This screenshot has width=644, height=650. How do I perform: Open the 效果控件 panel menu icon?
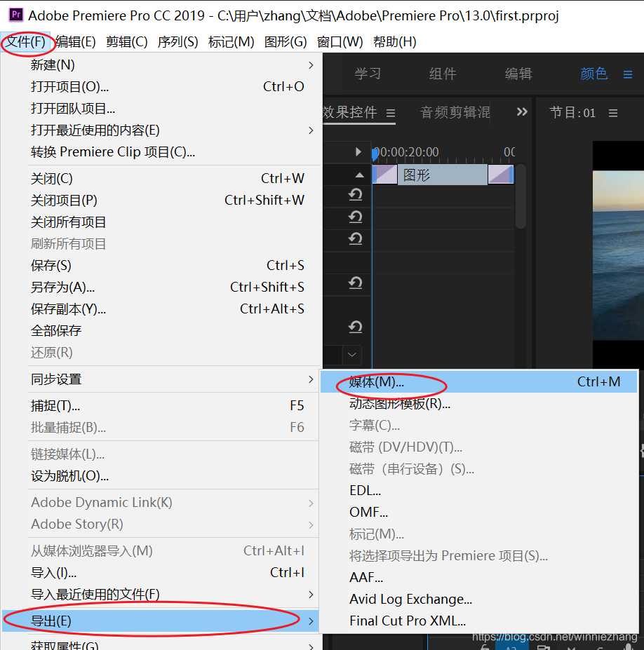click(391, 113)
